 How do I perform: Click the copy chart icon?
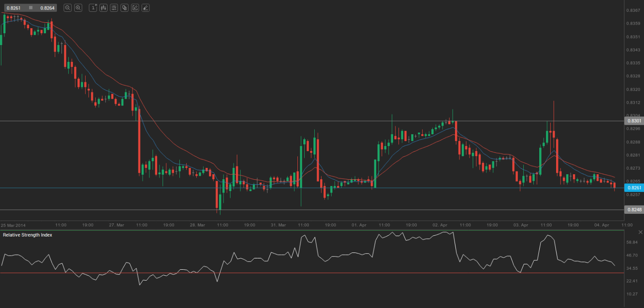(124, 8)
